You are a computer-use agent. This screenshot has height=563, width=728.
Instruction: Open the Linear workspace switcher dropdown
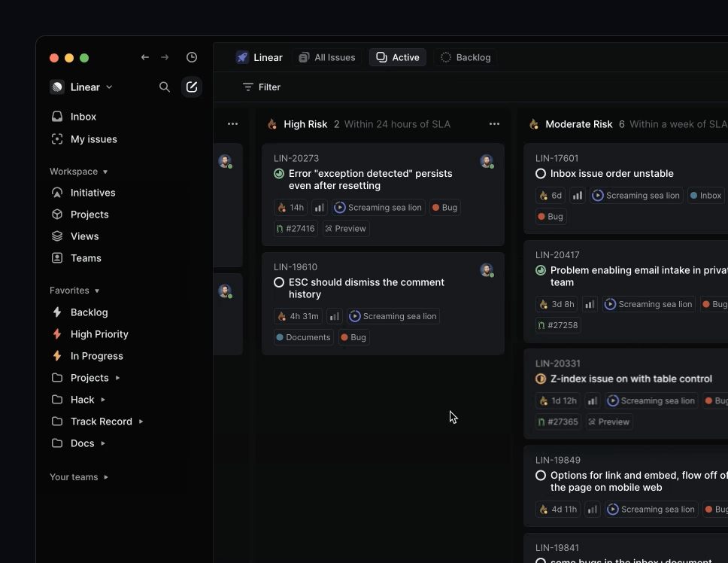pos(82,87)
